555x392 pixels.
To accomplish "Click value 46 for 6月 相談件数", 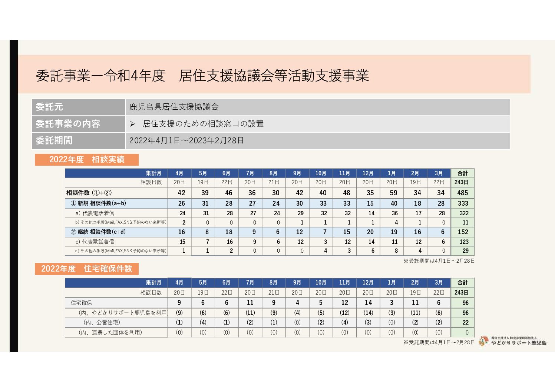I will click(x=229, y=193).
